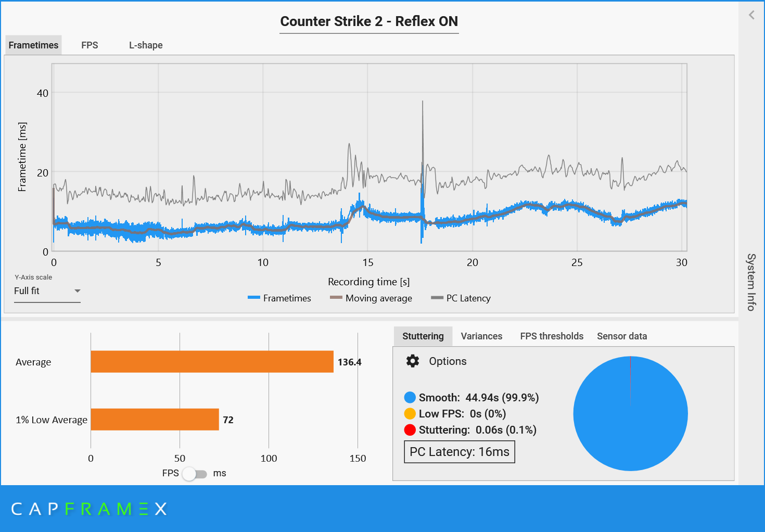Click the red Stuttering legend dot

[x=410, y=430]
